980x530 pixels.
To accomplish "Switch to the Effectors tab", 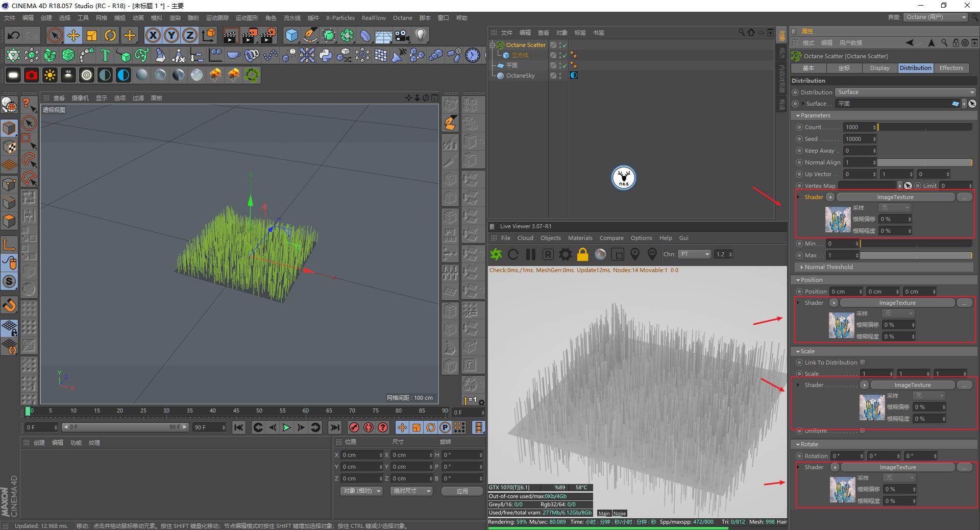I will pyautogui.click(x=951, y=68).
